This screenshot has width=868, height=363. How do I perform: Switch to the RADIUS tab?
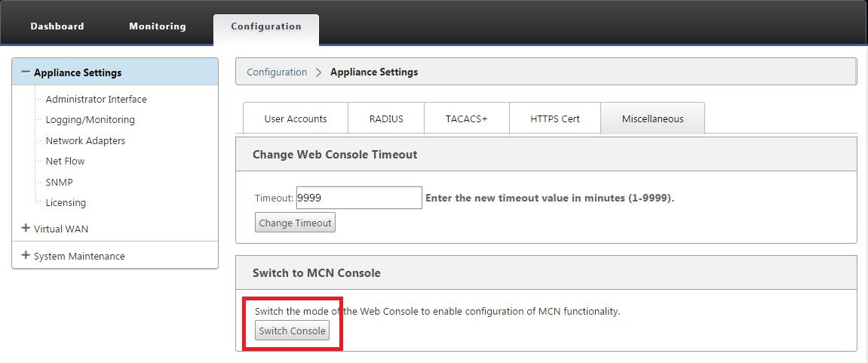(x=386, y=118)
